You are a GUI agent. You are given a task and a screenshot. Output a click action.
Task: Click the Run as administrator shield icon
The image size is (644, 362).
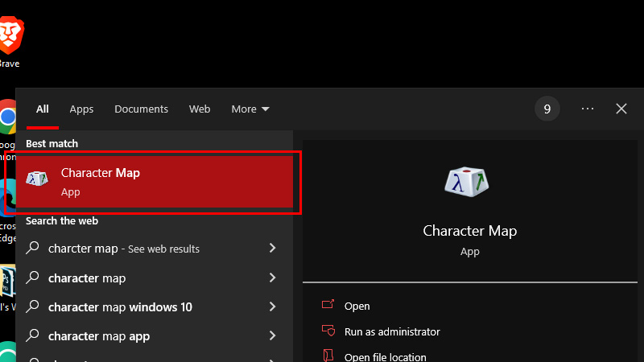coord(328,331)
